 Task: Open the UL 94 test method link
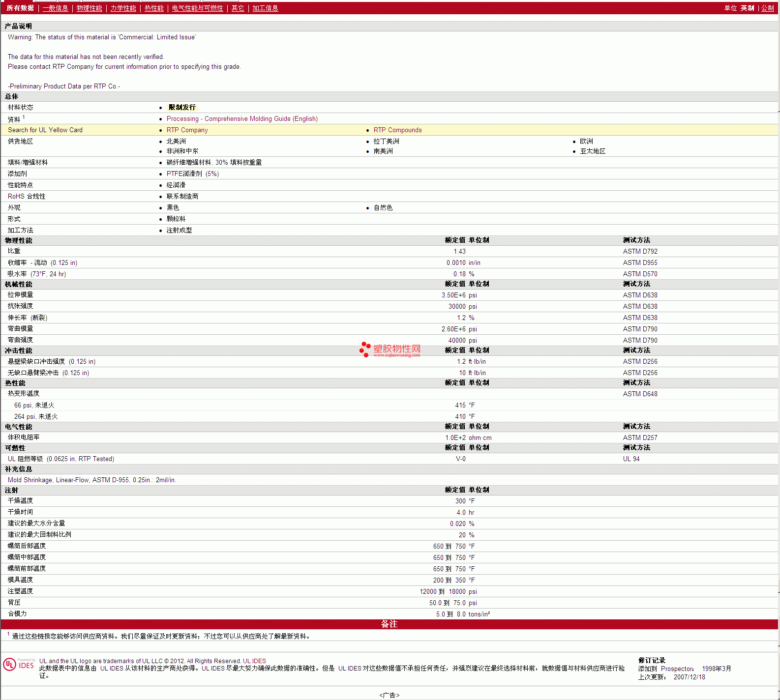631,459
